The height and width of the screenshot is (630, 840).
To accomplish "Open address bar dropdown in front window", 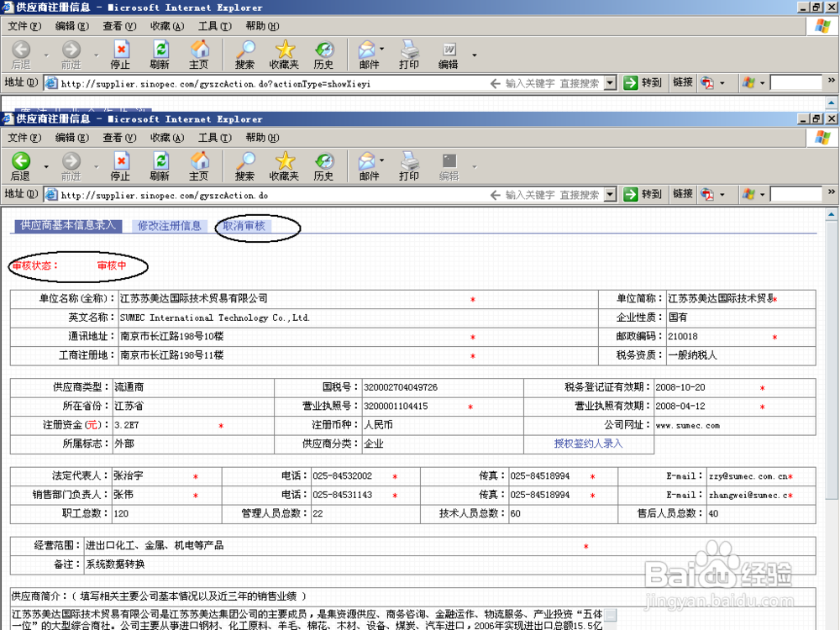I will pyautogui.click(x=610, y=195).
